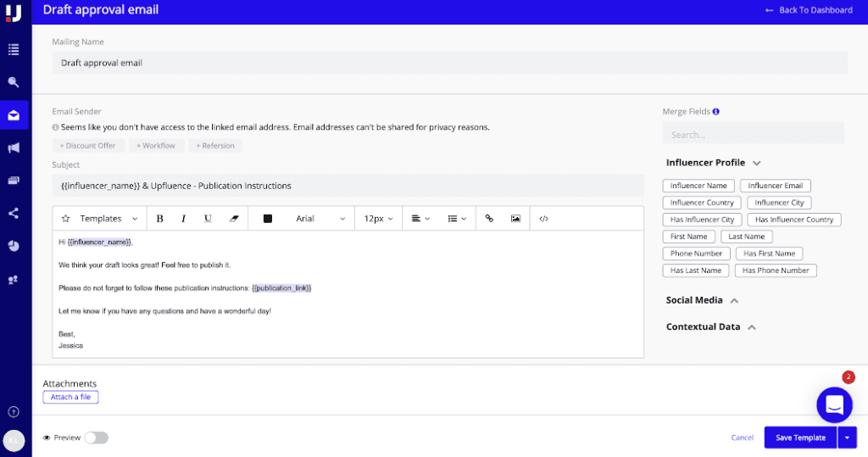Click the Subject input field
This screenshot has height=457, width=868.
point(348,187)
